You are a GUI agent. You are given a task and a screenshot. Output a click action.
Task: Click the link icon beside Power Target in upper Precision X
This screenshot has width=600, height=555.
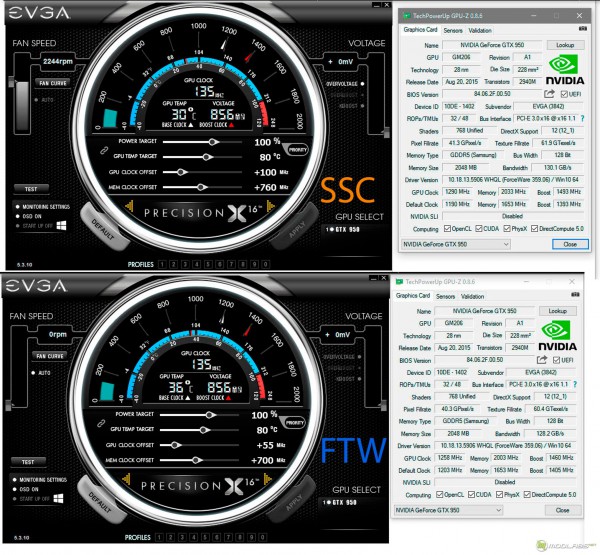click(104, 150)
